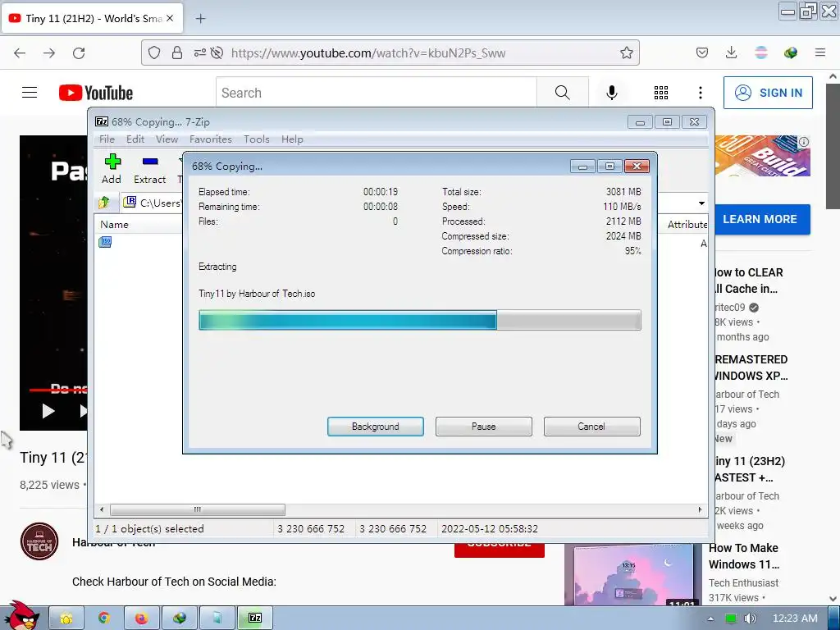This screenshot has height=630, width=840.
Task: Click the SIGN IN button on YouTube
Action: 768,93
